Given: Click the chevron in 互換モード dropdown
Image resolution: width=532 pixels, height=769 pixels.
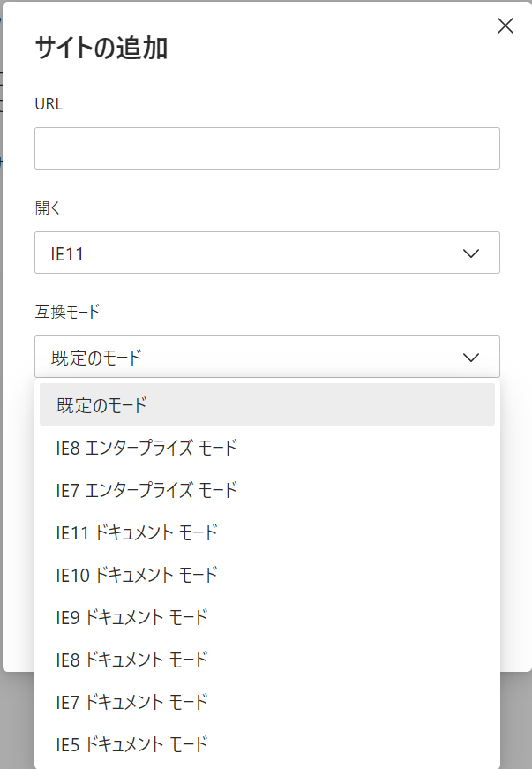Looking at the screenshot, I should tap(471, 357).
